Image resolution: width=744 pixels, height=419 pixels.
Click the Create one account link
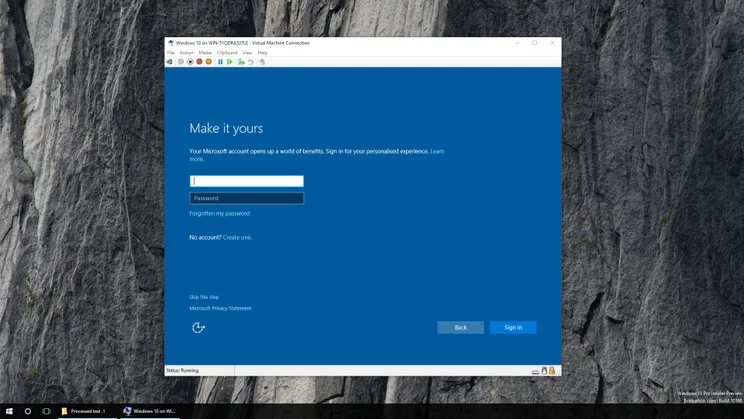coord(237,237)
